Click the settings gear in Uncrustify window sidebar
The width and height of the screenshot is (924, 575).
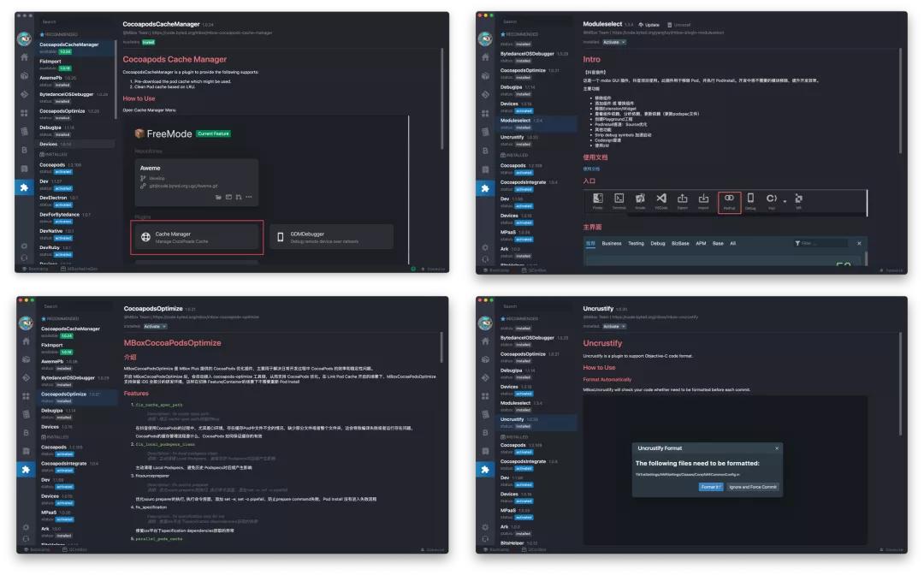point(485,527)
